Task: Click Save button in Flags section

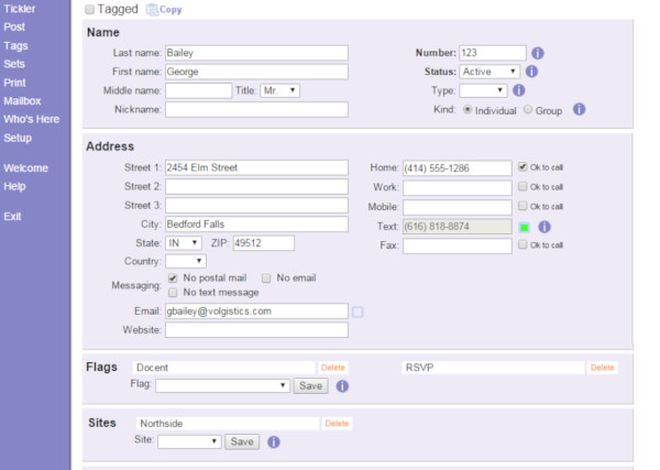Action: (311, 386)
